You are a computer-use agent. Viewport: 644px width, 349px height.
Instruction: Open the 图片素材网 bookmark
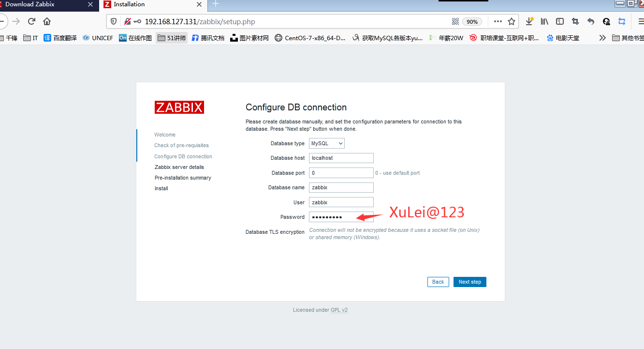(x=249, y=38)
